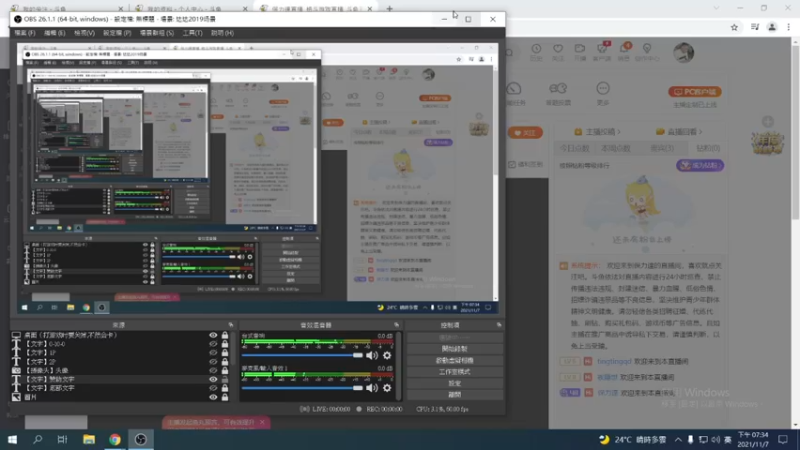Select the 圖片 image source row
800x450 pixels.
120,397
